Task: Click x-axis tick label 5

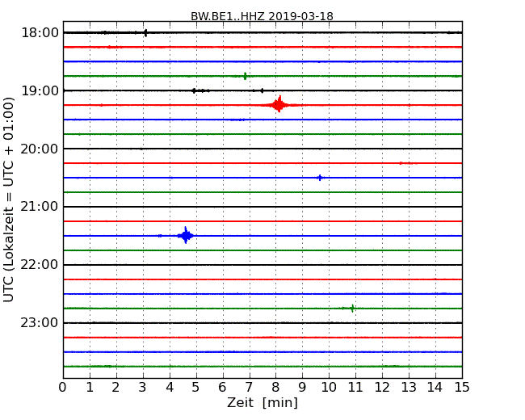Action: point(195,387)
